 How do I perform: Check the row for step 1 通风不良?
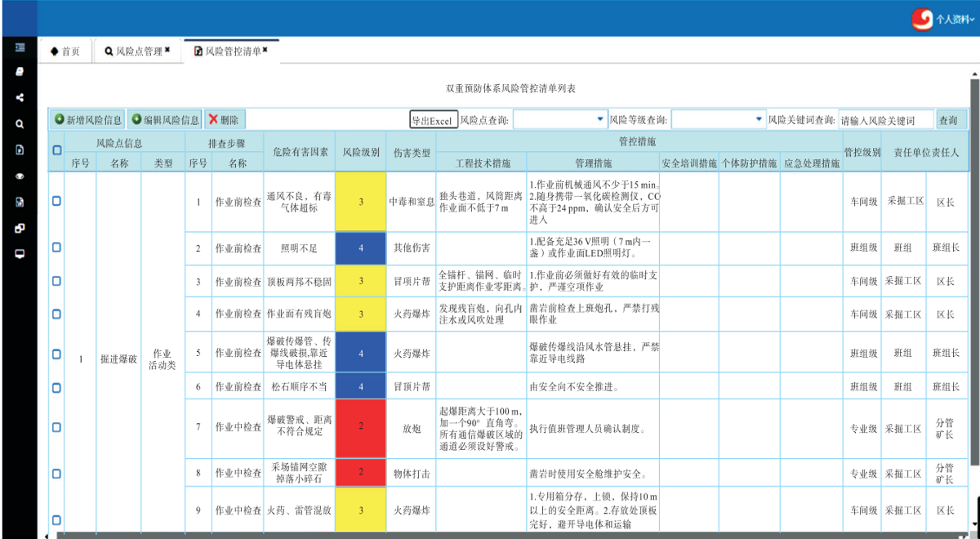(x=56, y=201)
